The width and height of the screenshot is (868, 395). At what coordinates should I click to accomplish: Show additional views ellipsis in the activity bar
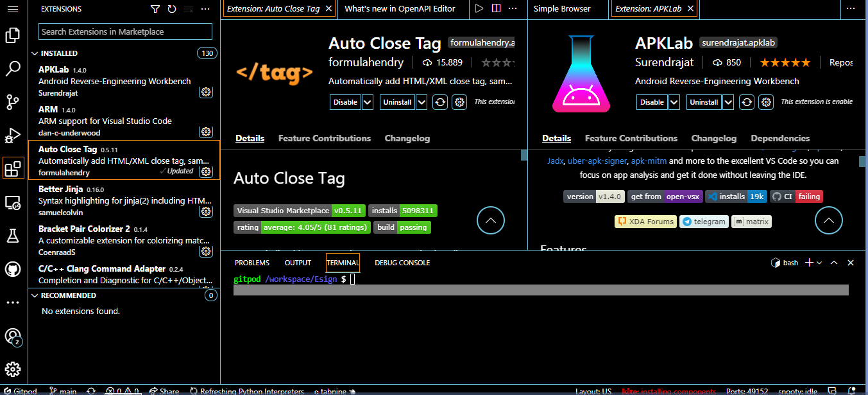13,302
